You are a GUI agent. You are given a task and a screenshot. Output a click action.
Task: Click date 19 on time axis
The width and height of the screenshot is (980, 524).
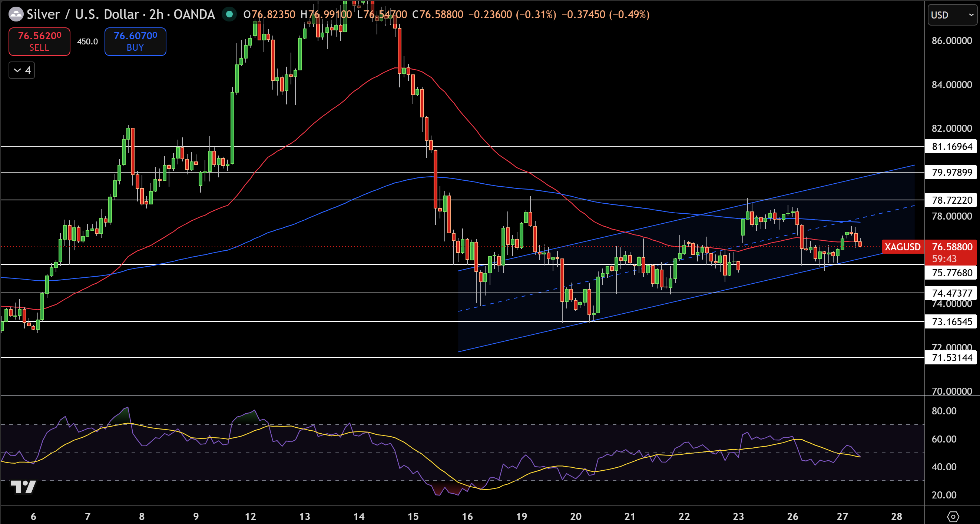pyautogui.click(x=522, y=516)
